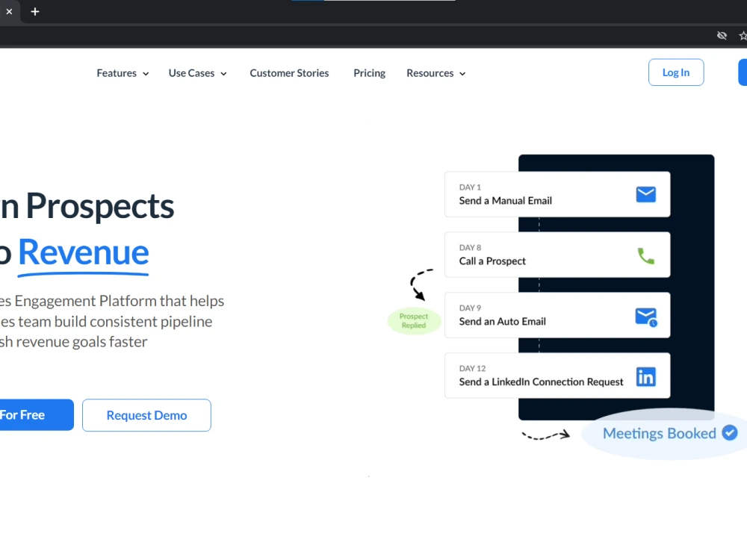Close the current browser tab
This screenshot has height=560, width=747.
pyautogui.click(x=9, y=11)
